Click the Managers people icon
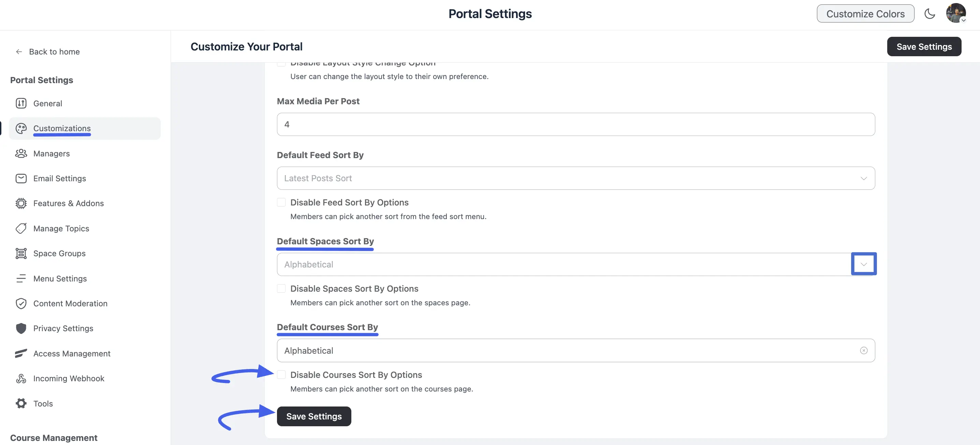The height and width of the screenshot is (445, 980). click(x=21, y=154)
